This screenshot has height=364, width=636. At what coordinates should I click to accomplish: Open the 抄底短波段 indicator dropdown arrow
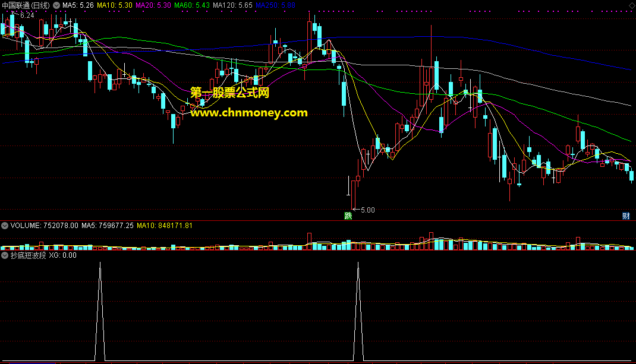tap(5, 255)
